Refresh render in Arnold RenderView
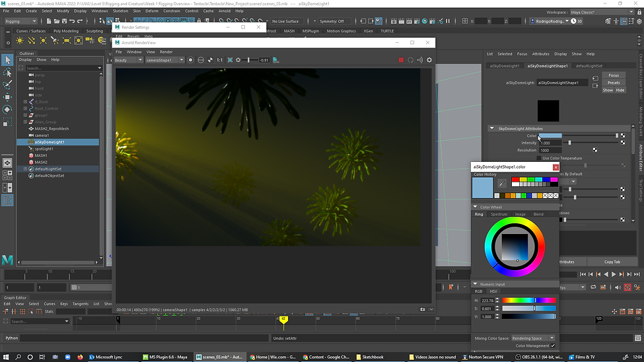 pyautogui.click(x=410, y=60)
